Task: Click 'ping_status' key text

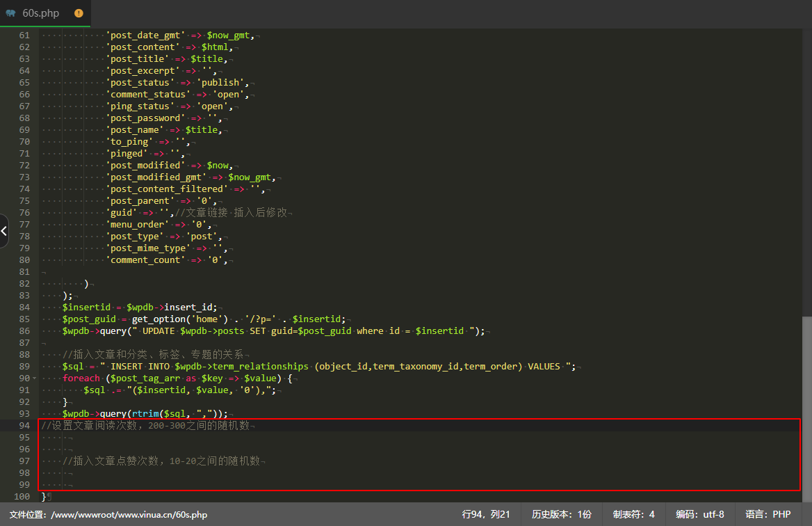Action: (140, 106)
